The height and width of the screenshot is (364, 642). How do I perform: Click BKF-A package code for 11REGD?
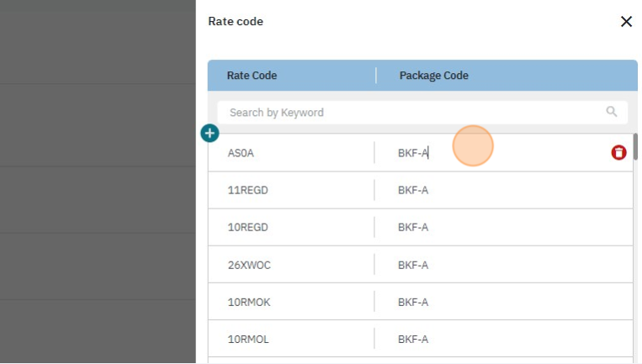pyautogui.click(x=413, y=190)
